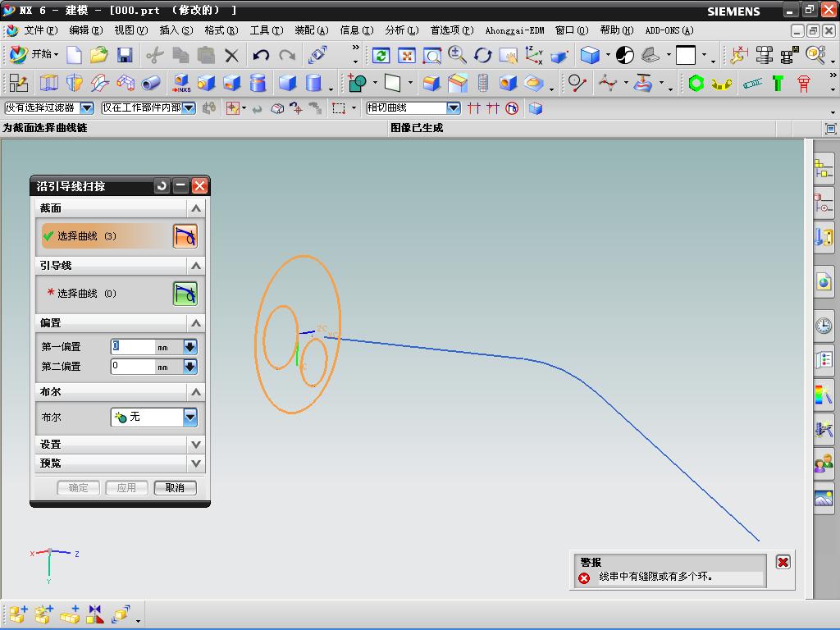This screenshot has height=630, width=840.
Task: Click the green hexagon nut icon
Action: tap(696, 83)
